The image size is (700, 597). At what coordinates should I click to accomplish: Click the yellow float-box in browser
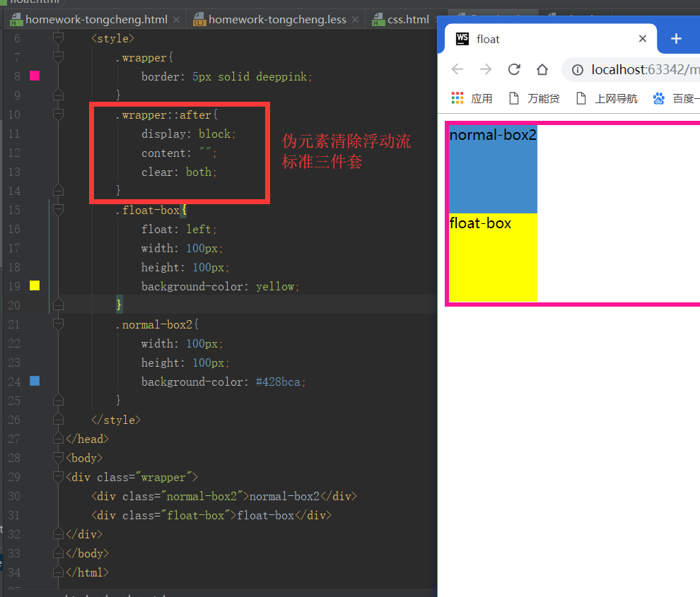click(x=493, y=257)
